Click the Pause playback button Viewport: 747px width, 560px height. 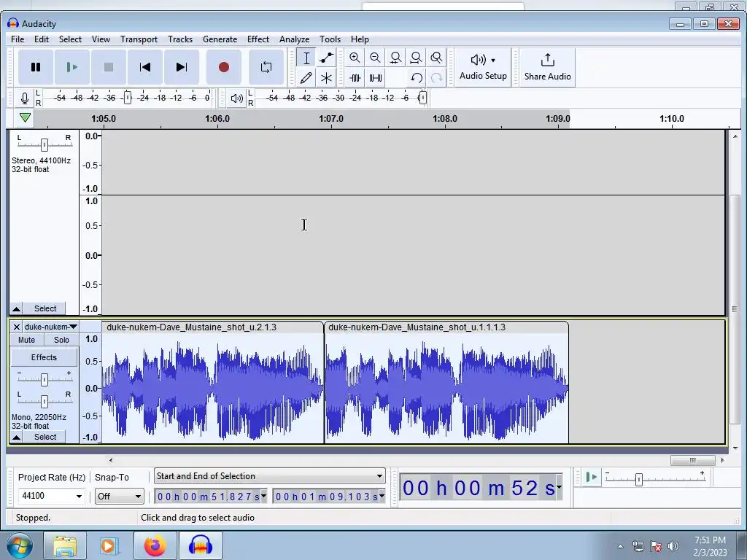point(36,67)
